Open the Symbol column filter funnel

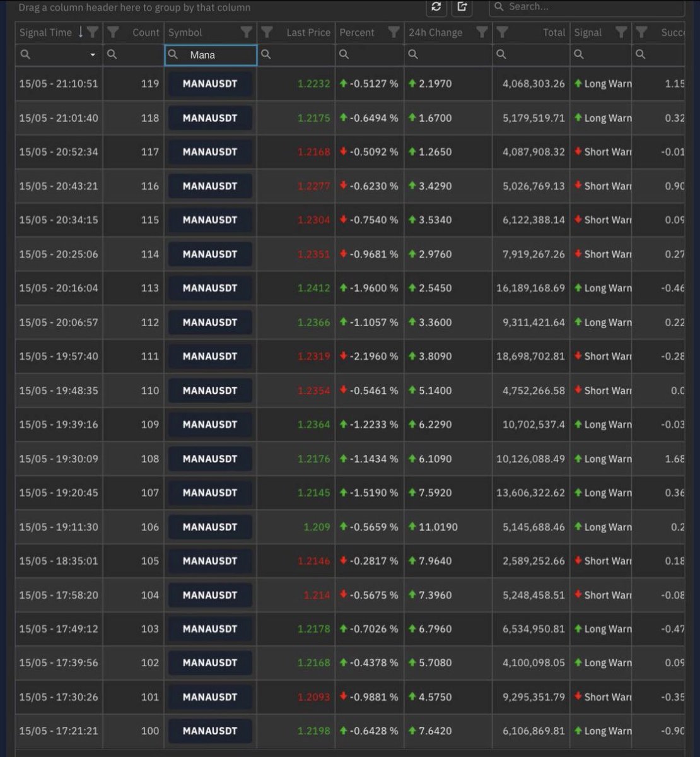246,32
